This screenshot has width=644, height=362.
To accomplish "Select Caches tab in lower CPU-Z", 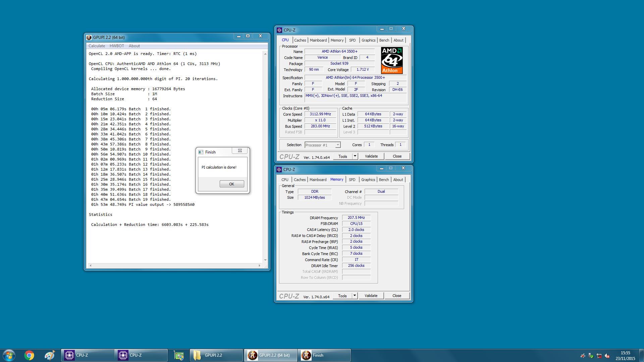I will click(300, 180).
